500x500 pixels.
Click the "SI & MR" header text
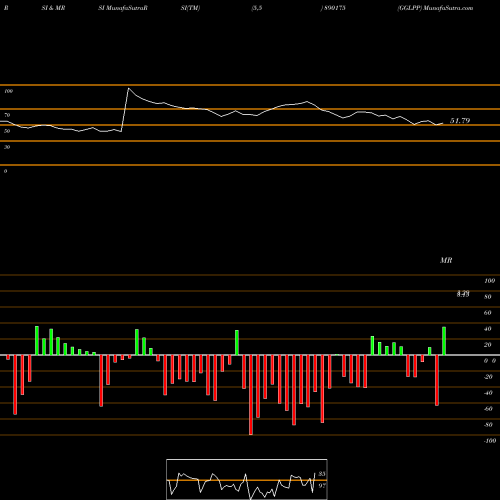point(53,8)
